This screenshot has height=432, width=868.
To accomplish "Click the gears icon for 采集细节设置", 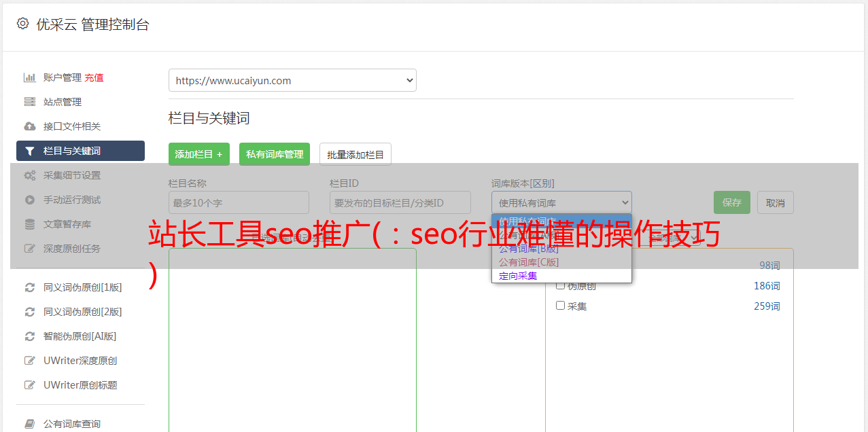I will coord(29,175).
